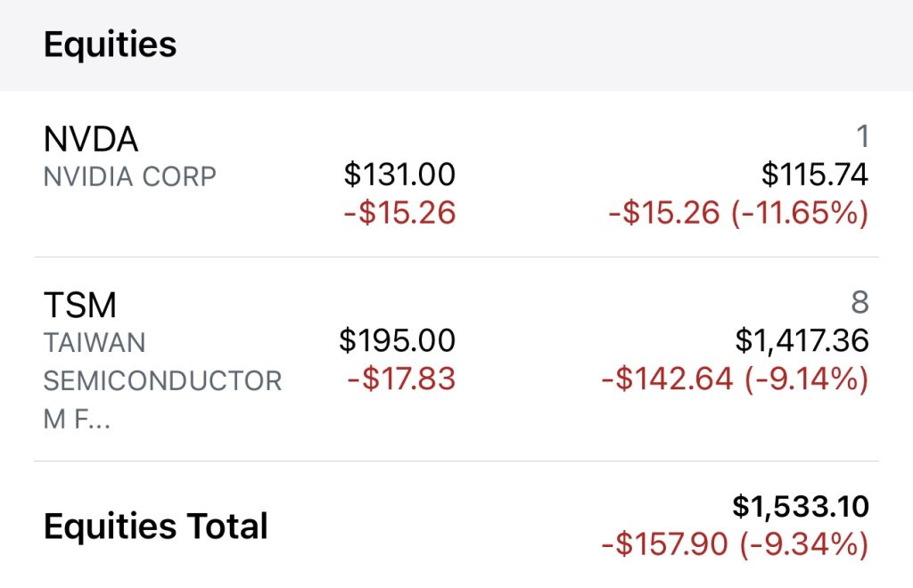Select the NVIDIA CORP company name
This screenshot has height=588, width=913.
[x=130, y=176]
